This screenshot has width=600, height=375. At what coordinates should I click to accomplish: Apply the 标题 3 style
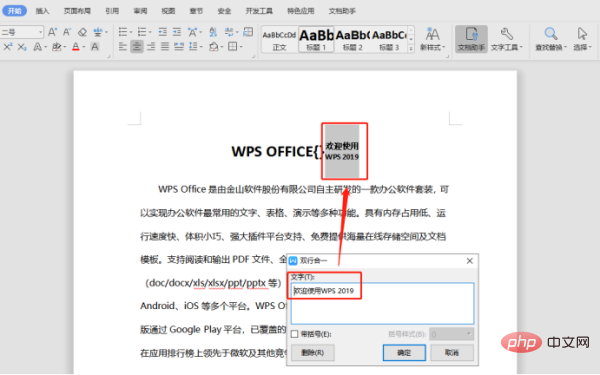(389, 39)
